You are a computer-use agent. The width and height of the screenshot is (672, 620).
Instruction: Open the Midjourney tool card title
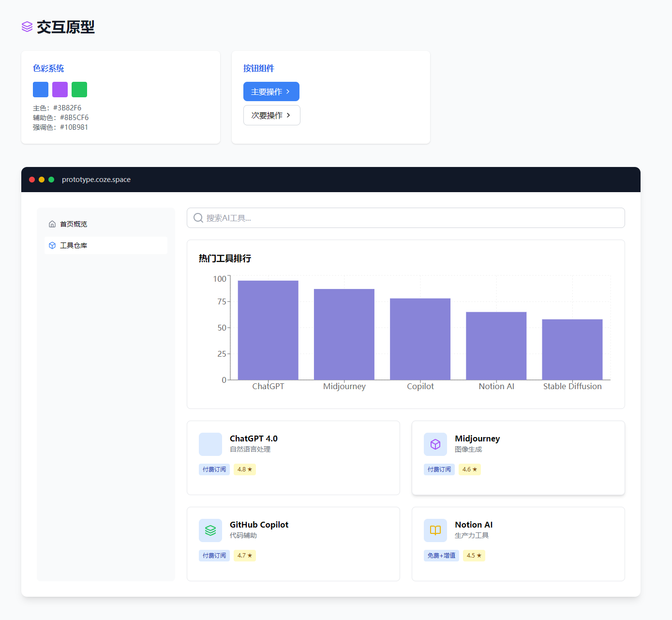point(478,439)
